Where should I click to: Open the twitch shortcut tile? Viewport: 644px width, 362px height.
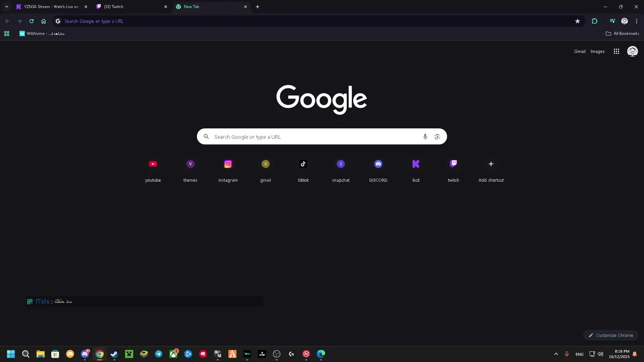tap(453, 170)
